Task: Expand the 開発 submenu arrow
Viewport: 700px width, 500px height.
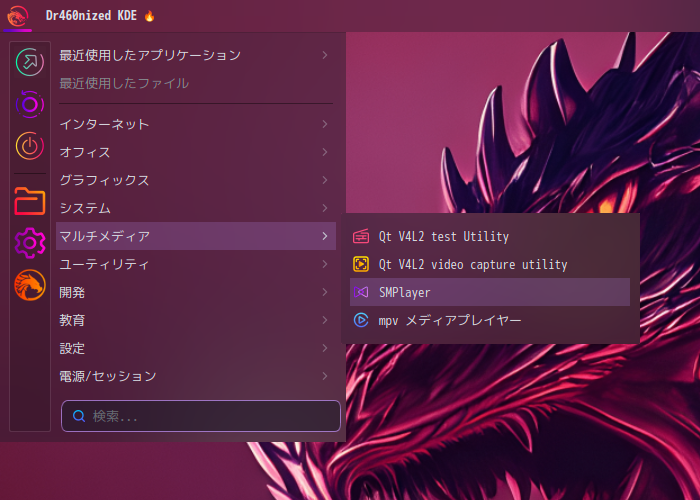Action: pyautogui.click(x=325, y=292)
